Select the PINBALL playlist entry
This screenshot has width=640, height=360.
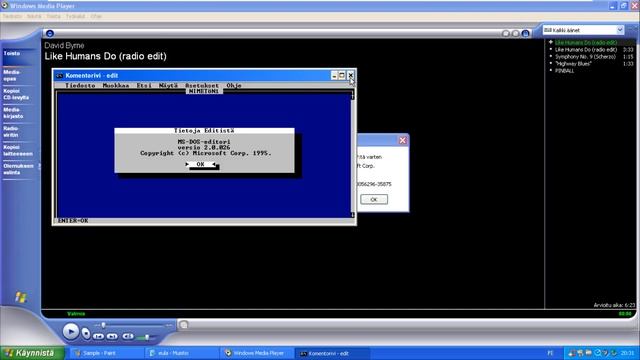click(564, 71)
